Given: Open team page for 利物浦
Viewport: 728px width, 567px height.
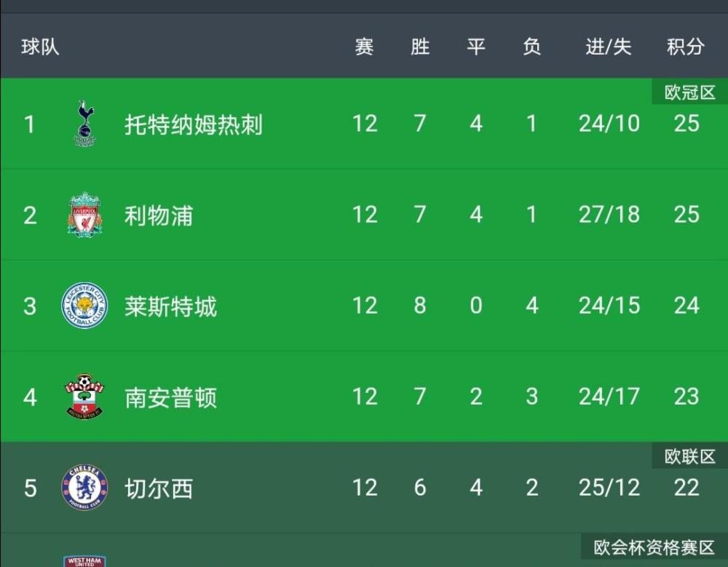Looking at the screenshot, I should (159, 215).
